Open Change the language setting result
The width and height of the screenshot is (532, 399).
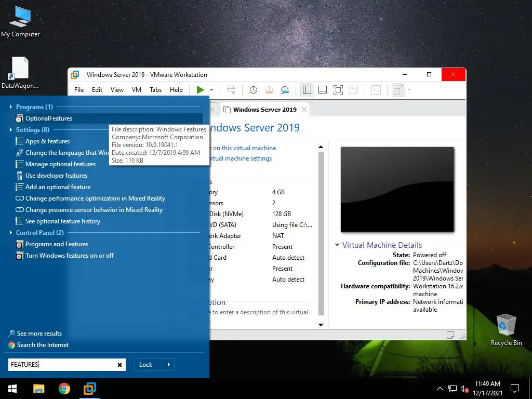tap(62, 153)
